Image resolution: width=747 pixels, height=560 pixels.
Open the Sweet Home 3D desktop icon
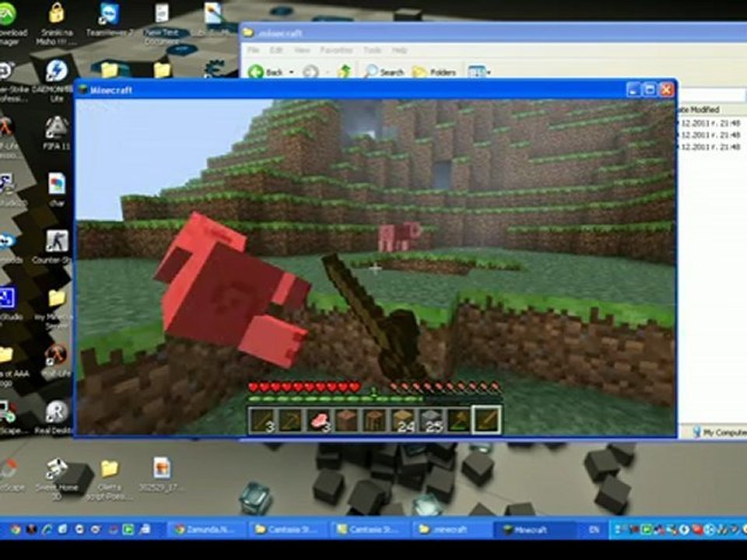click(x=56, y=478)
